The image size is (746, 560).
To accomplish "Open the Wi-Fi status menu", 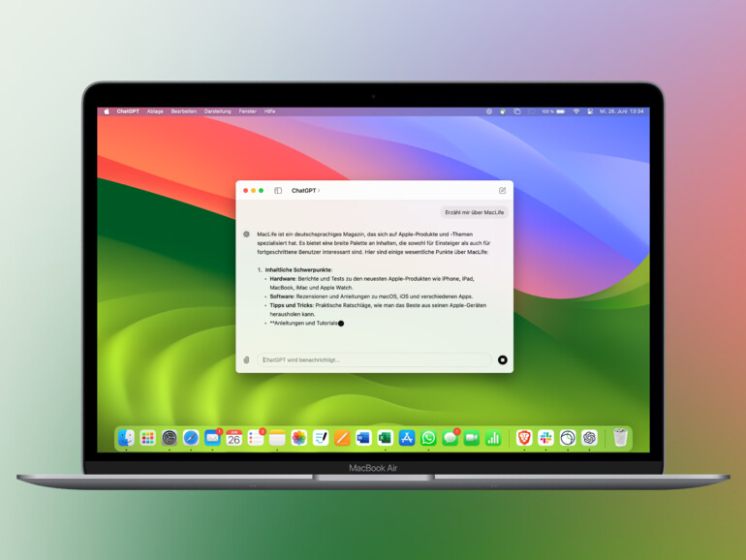I will coord(576,111).
